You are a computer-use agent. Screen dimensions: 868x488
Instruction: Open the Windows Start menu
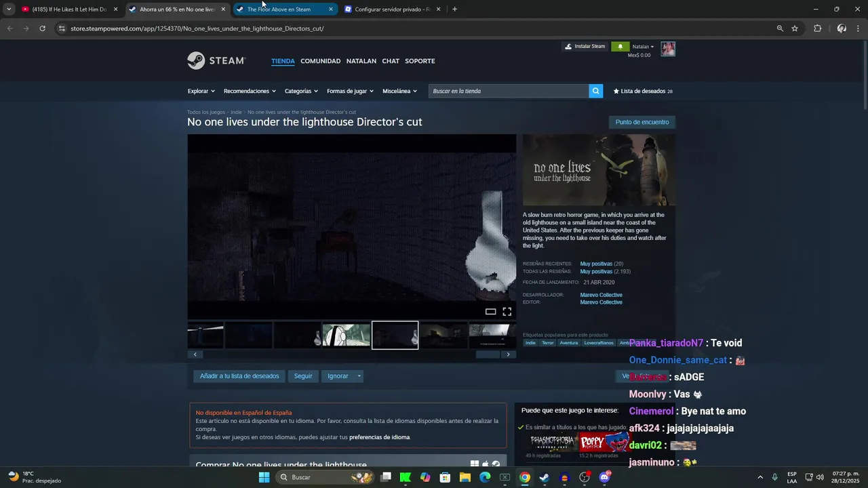click(x=264, y=477)
